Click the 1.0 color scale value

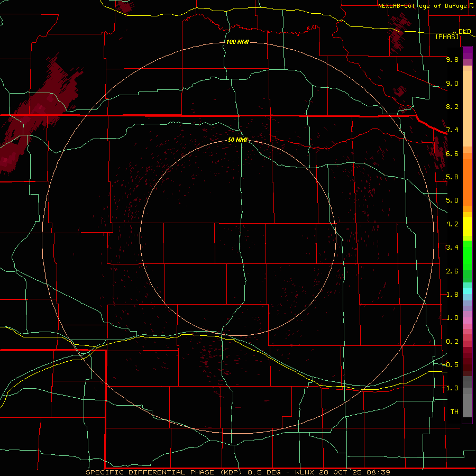pyautogui.click(x=452, y=318)
